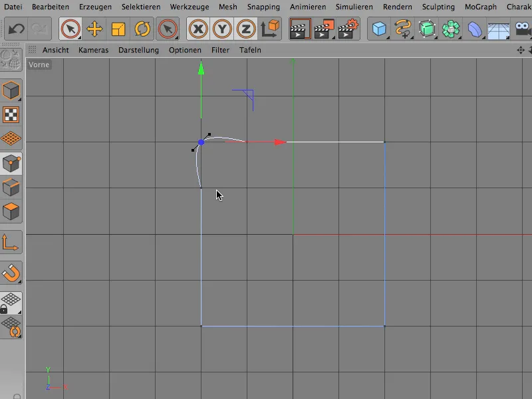
Task: Open the NURBS generator objects
Action: (427, 29)
